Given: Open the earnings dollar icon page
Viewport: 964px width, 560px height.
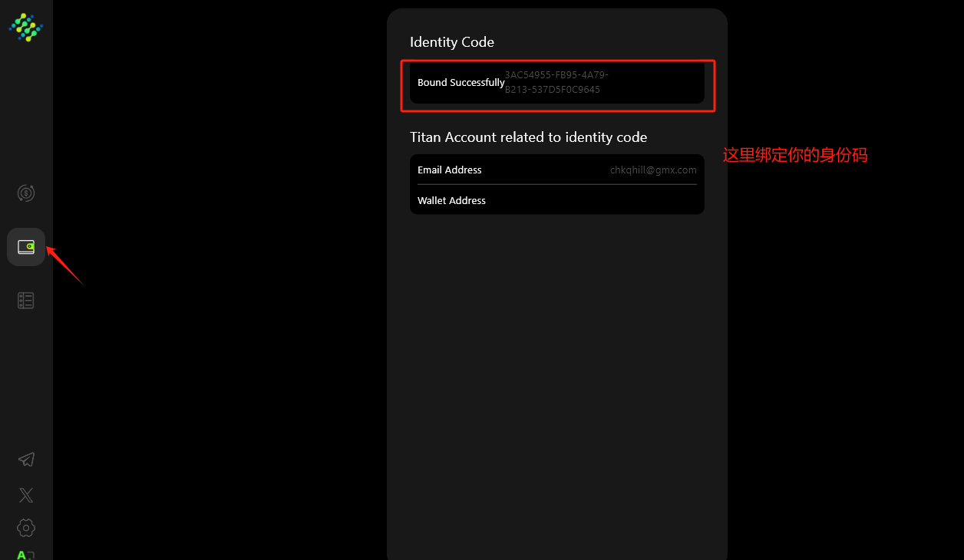Looking at the screenshot, I should [x=26, y=193].
